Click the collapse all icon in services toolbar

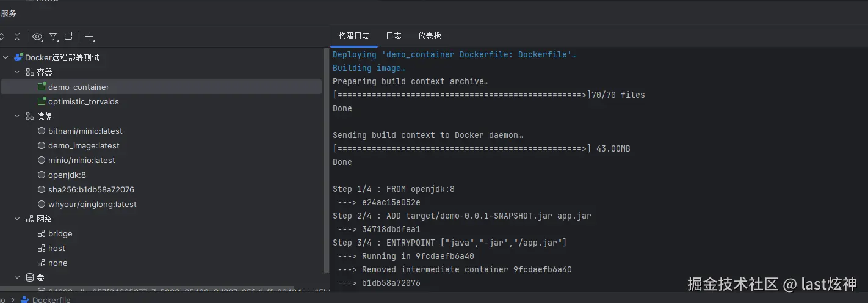pos(17,37)
